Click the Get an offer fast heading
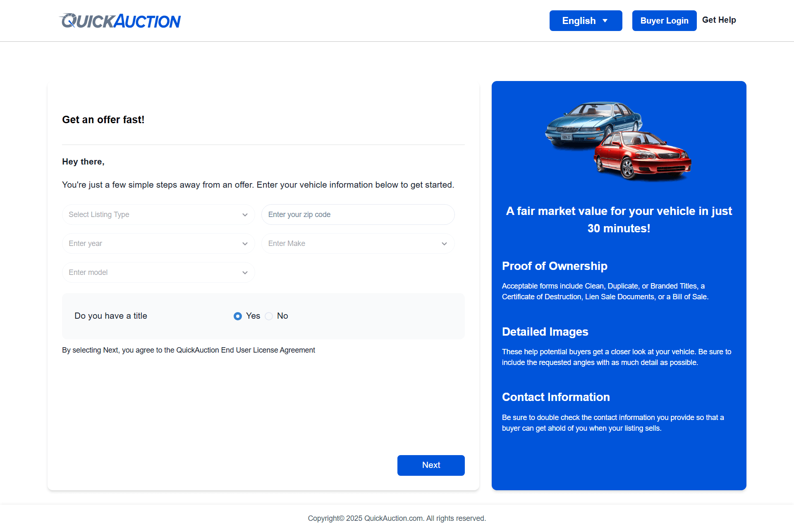Screen dimensions: 794x532 103,119
